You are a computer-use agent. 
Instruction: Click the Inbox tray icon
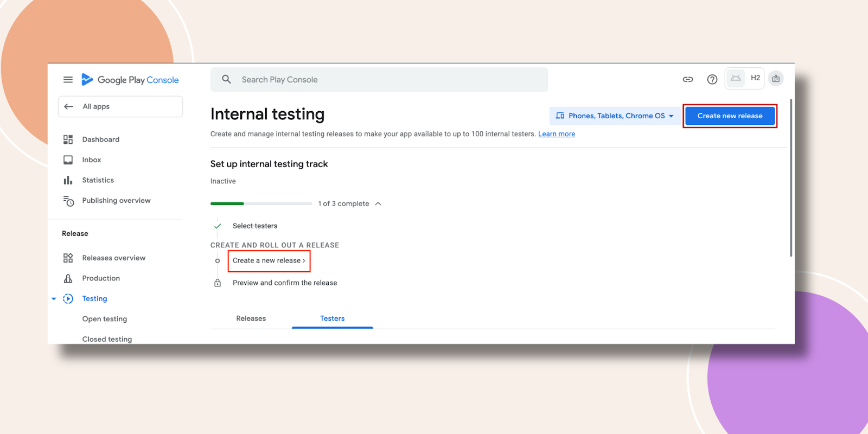coord(68,160)
